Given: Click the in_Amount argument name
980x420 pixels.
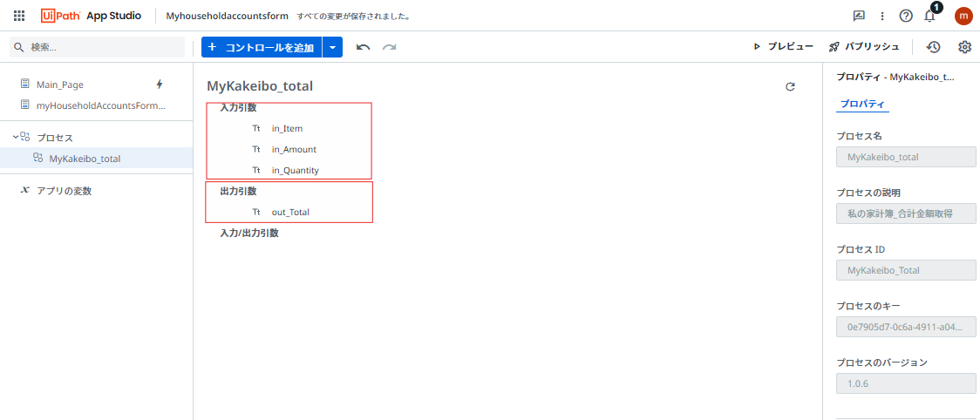Looking at the screenshot, I should point(294,149).
